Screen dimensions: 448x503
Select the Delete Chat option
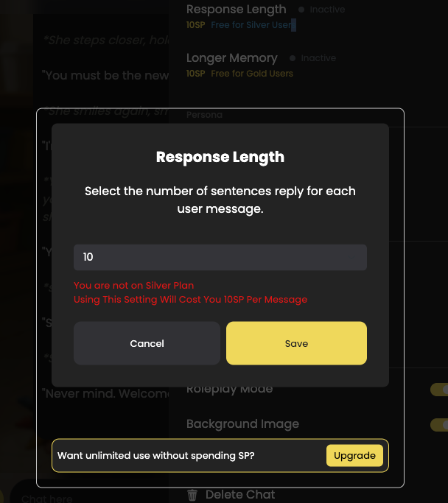click(x=240, y=495)
